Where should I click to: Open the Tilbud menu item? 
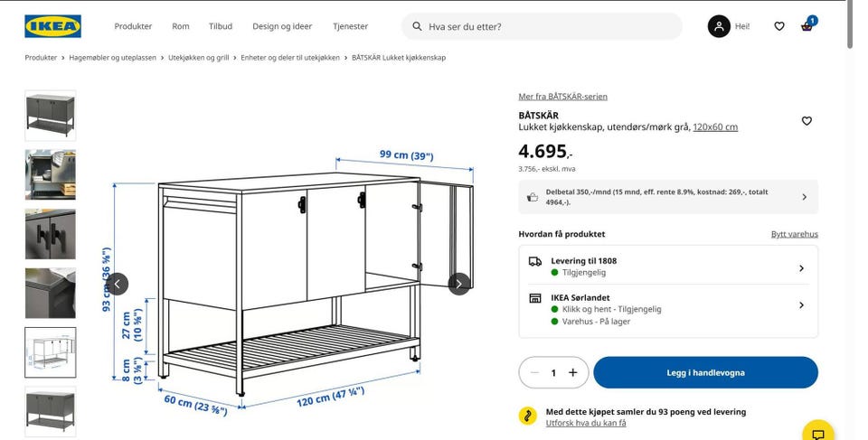tap(221, 26)
